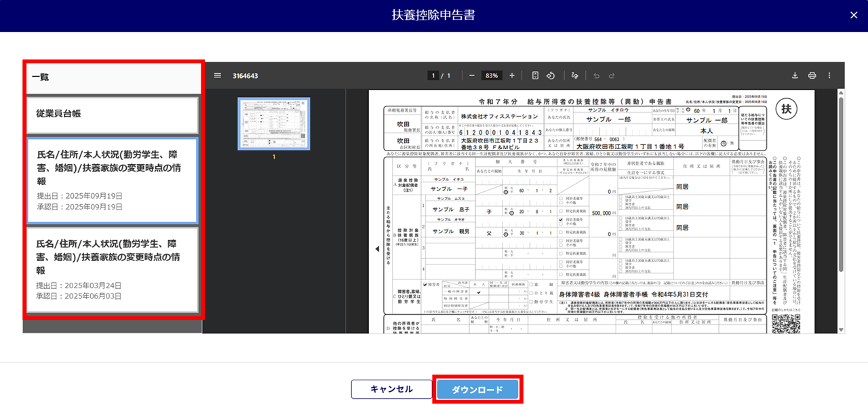Click the キャンセル button

coord(391,389)
